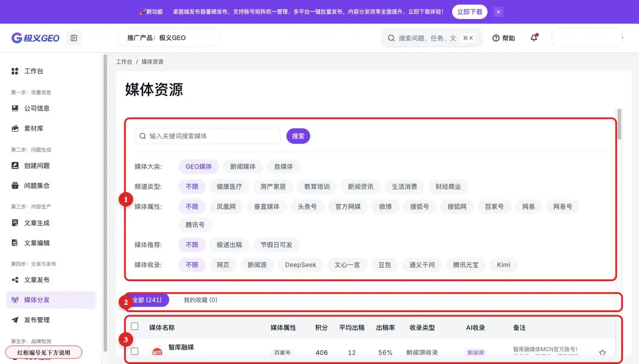Filter media attribute by 微博
This screenshot has height=364, width=639.
tap(385, 206)
